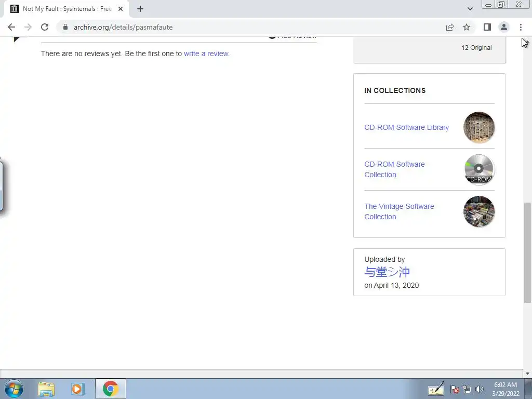Click the network tray icon
Image resolution: width=532 pixels, height=399 pixels.
pyautogui.click(x=467, y=389)
